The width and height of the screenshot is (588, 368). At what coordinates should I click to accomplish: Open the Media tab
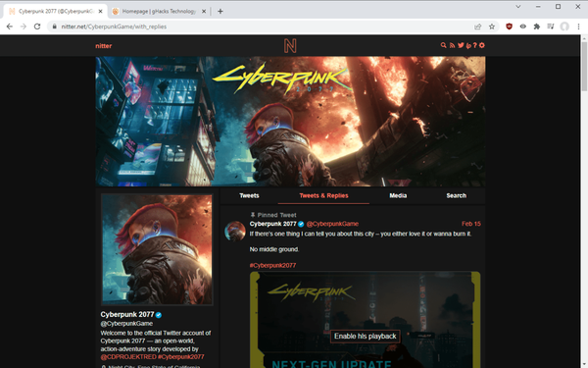tap(398, 195)
